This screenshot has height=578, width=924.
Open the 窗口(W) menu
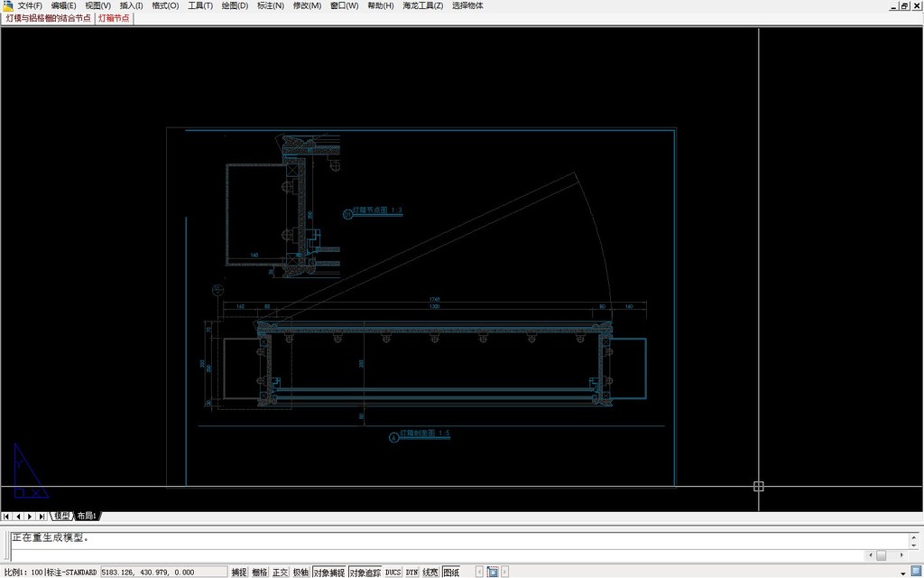(x=344, y=6)
